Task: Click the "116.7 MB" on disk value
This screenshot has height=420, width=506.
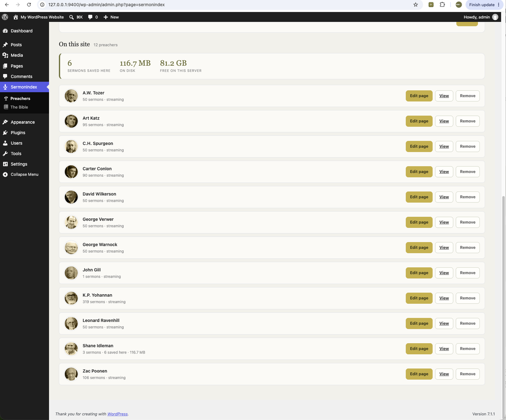Action: [x=135, y=63]
